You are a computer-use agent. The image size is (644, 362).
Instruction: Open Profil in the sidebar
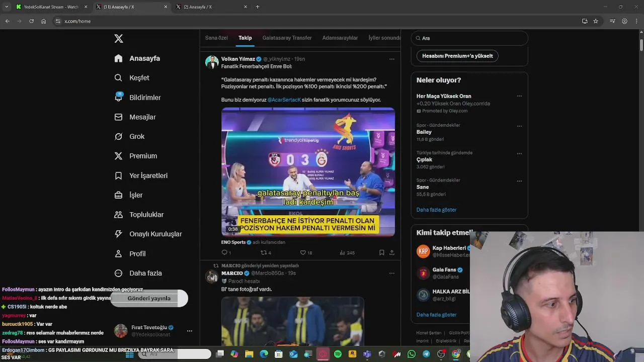point(130,253)
